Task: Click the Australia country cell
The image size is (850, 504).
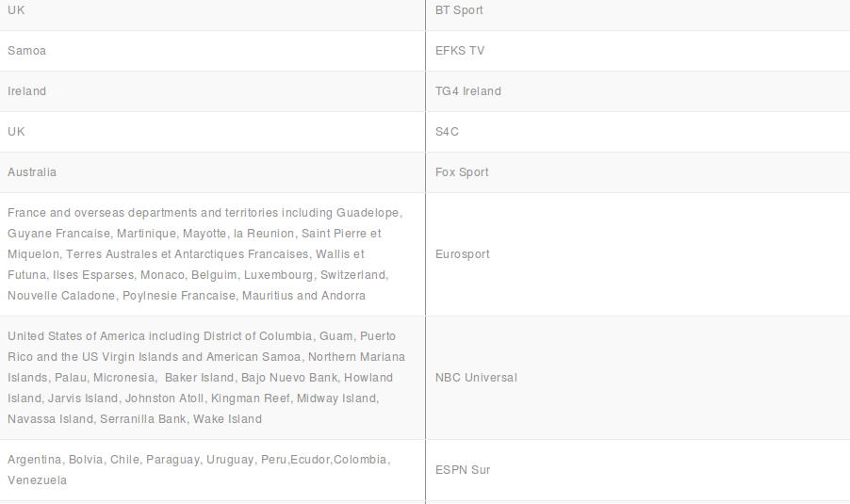Action: (x=32, y=172)
